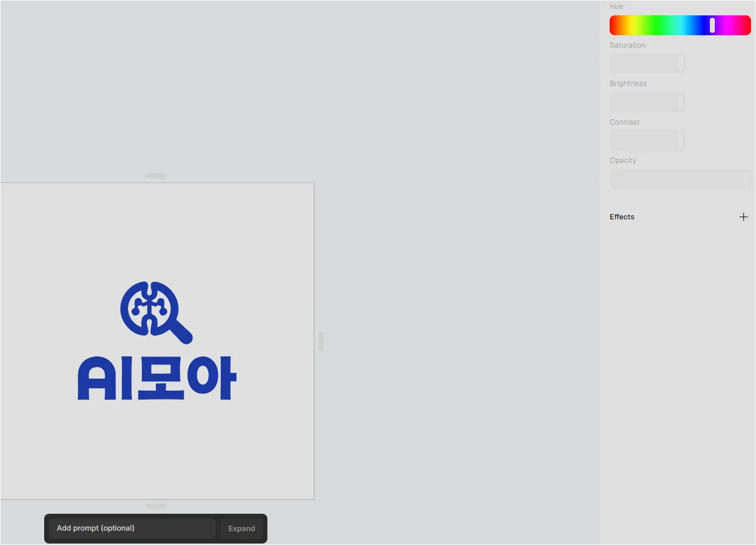Click the Contrast slider
Image resolution: width=756 pixels, height=545 pixels.
pos(647,140)
